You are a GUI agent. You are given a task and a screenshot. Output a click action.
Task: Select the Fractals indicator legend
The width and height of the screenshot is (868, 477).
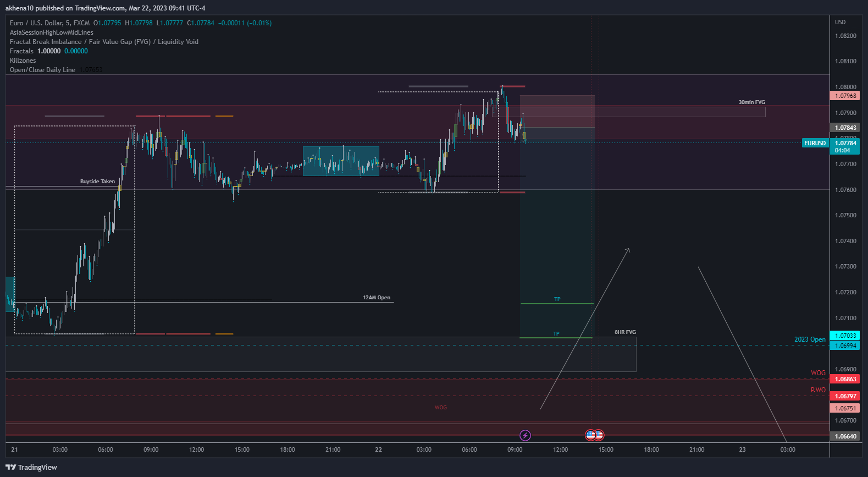click(x=21, y=51)
